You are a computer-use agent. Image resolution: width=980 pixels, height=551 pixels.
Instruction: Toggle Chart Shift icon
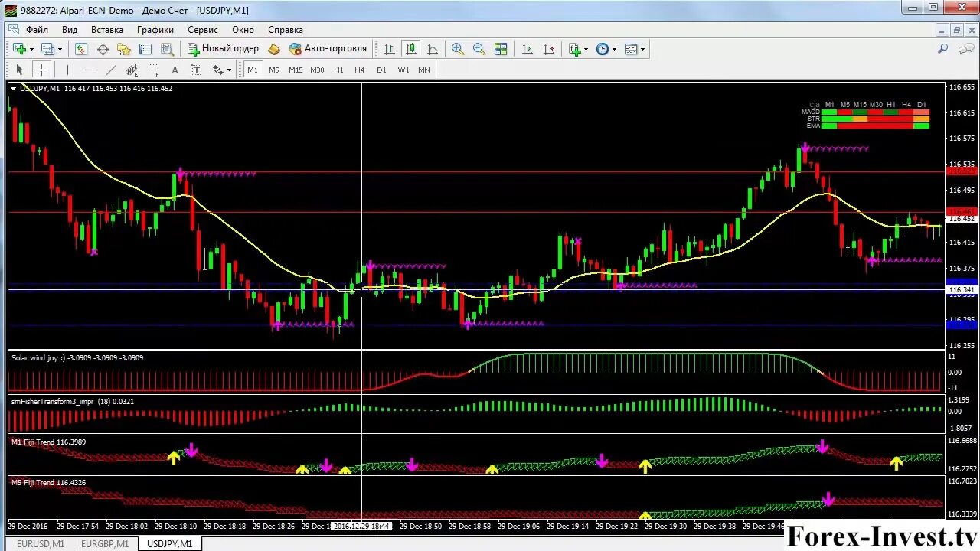click(x=549, y=49)
